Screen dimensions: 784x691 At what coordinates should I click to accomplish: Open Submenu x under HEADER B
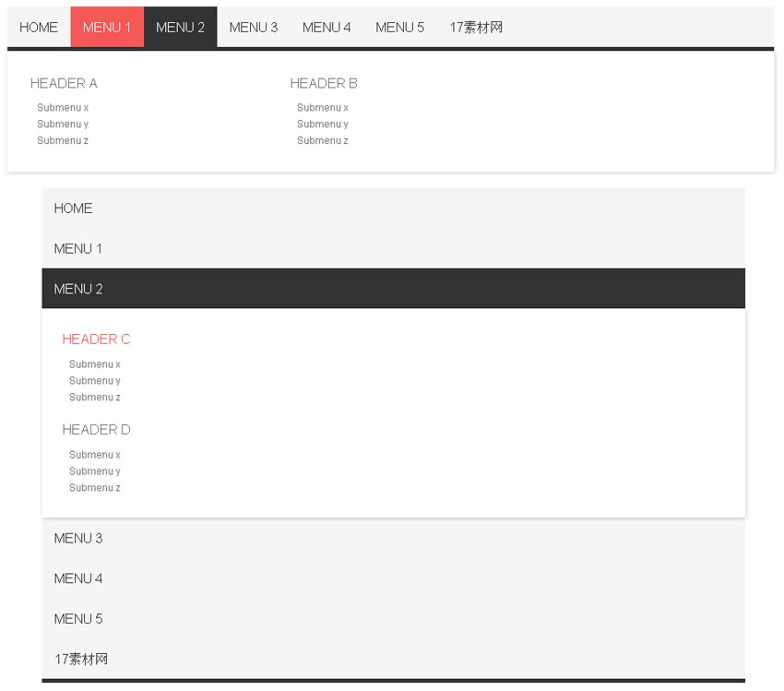323,108
